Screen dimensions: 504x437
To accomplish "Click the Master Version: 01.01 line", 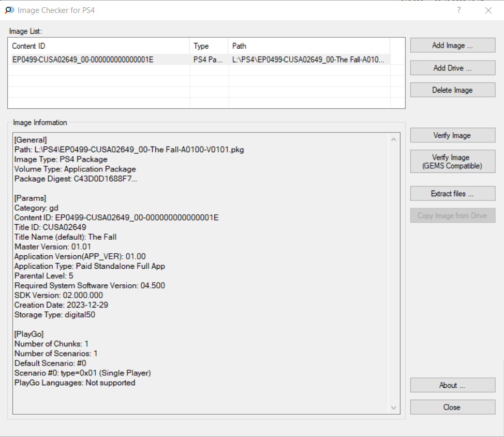I will (x=53, y=246).
